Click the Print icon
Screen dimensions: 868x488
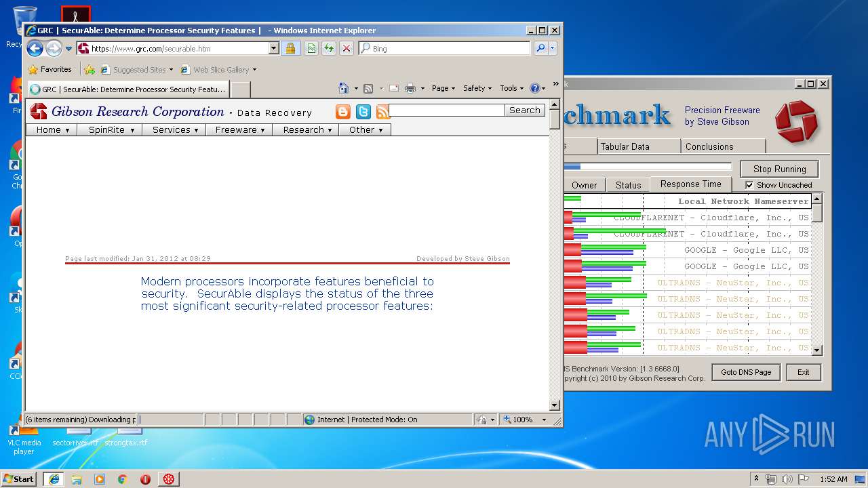coord(410,88)
